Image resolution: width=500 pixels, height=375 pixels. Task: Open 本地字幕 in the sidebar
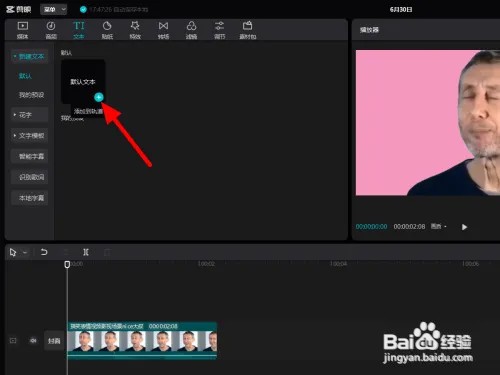[29, 198]
